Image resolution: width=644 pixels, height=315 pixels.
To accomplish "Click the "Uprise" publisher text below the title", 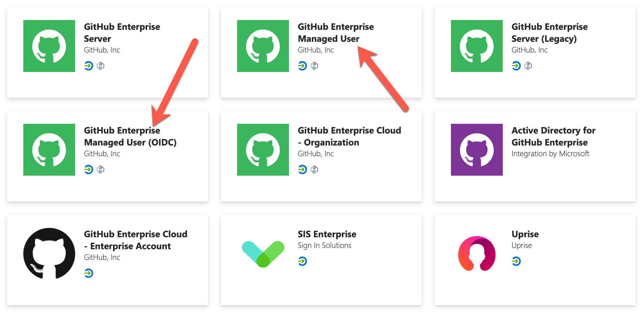I will coord(522,245).
